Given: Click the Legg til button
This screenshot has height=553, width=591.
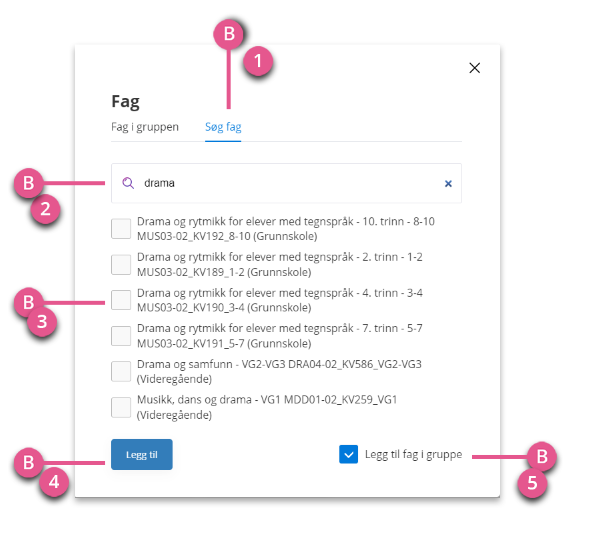Looking at the screenshot, I should (142, 455).
